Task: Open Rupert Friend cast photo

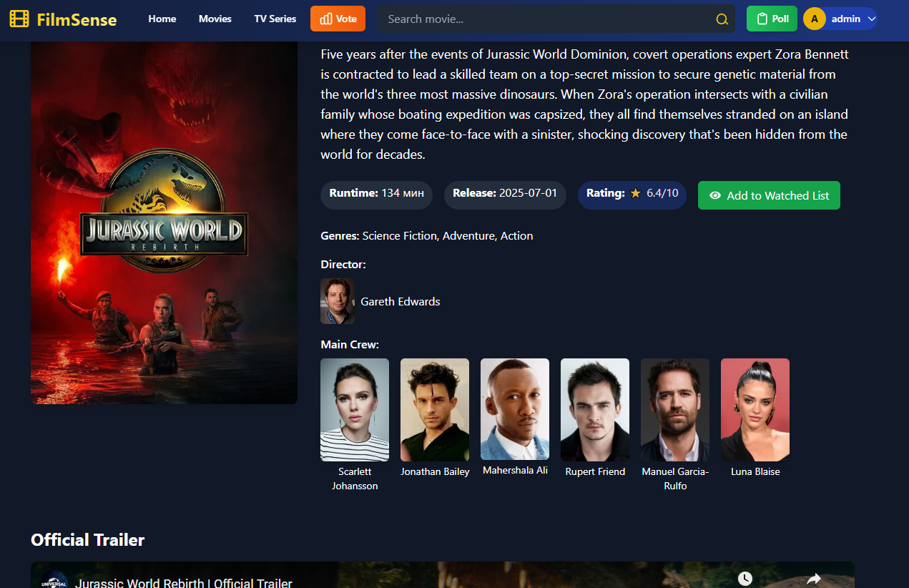Action: 595,410
